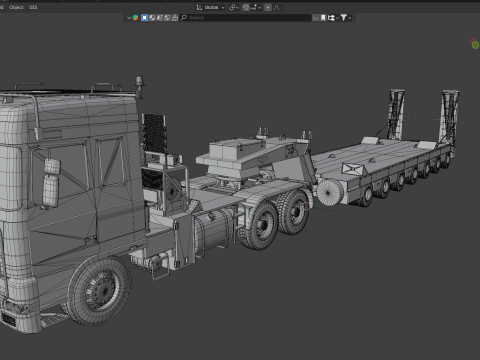Viewport: 480px width, 360px height.
Task: Click the proportional falloff curve icon
Action: coord(276,7)
